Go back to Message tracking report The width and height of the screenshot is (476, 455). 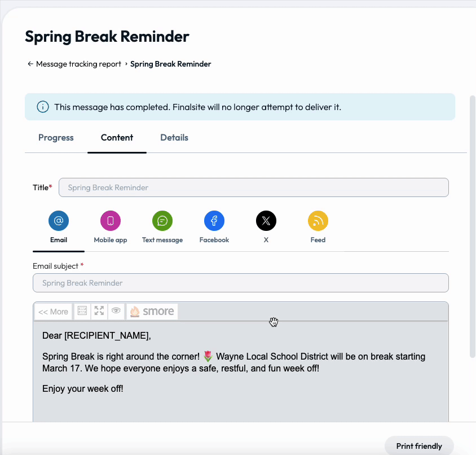[74, 64]
